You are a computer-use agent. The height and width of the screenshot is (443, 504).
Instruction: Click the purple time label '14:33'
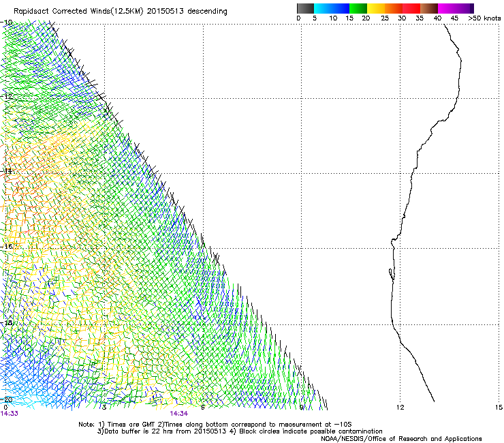coord(10,414)
